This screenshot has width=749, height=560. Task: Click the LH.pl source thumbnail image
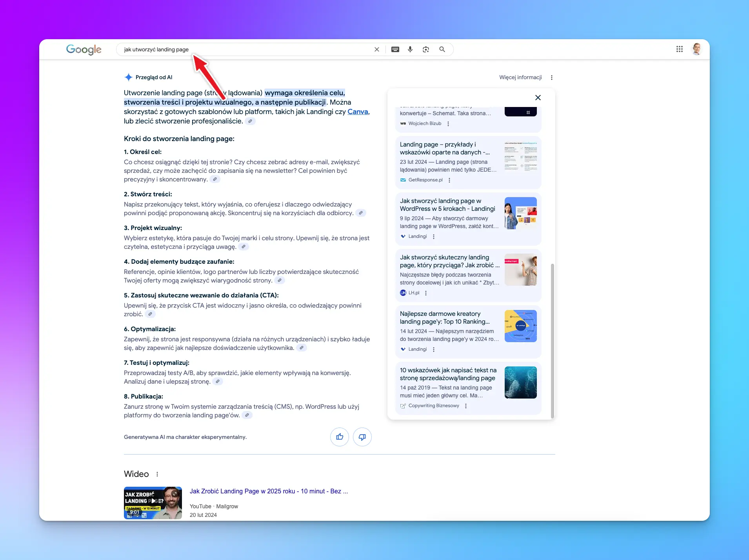(x=521, y=270)
